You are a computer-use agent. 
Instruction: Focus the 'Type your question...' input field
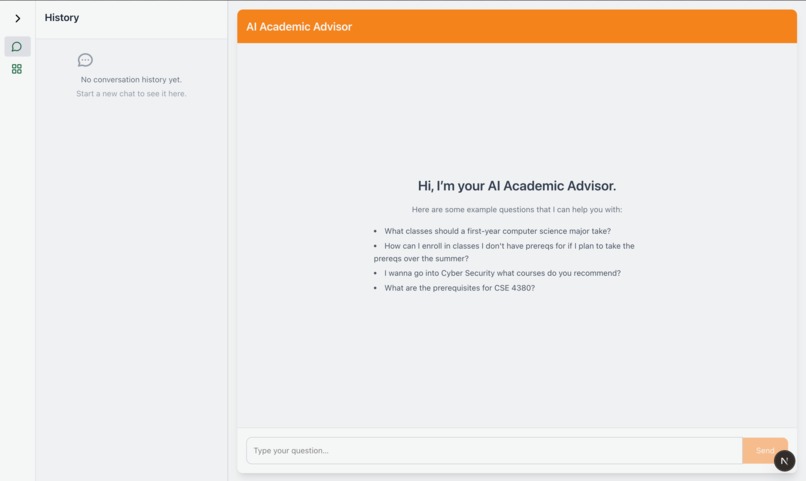(494, 451)
